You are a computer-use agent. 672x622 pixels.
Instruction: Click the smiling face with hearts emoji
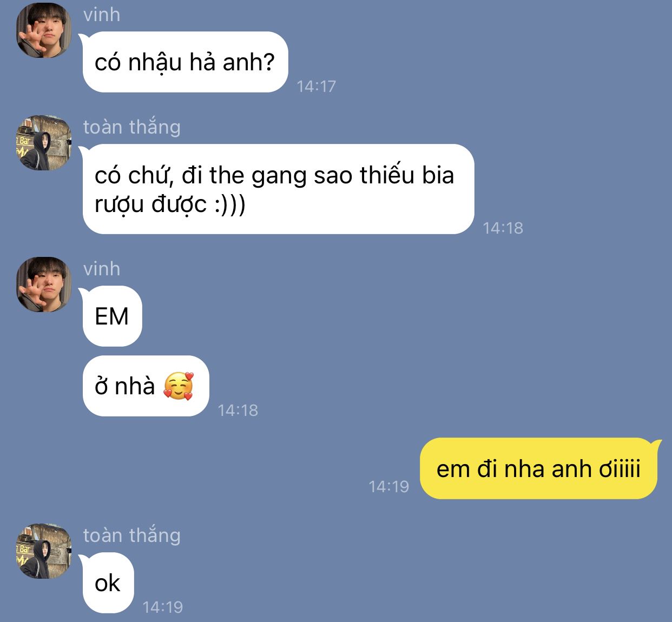point(179,386)
